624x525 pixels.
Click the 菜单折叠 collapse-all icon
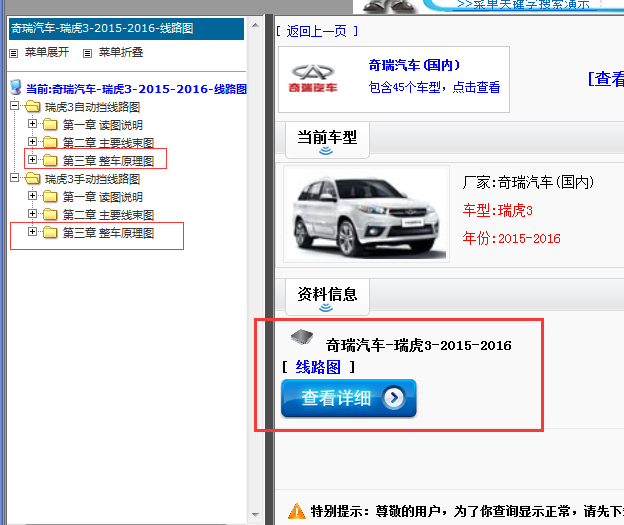click(88, 53)
